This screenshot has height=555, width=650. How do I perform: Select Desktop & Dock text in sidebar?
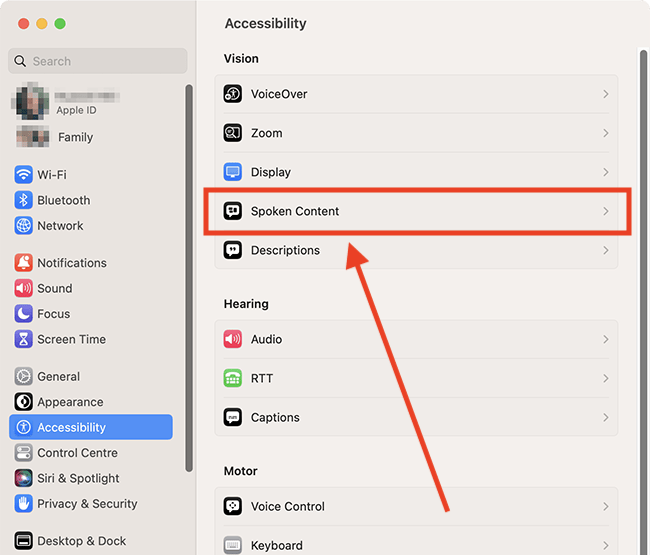pyautogui.click(x=82, y=541)
